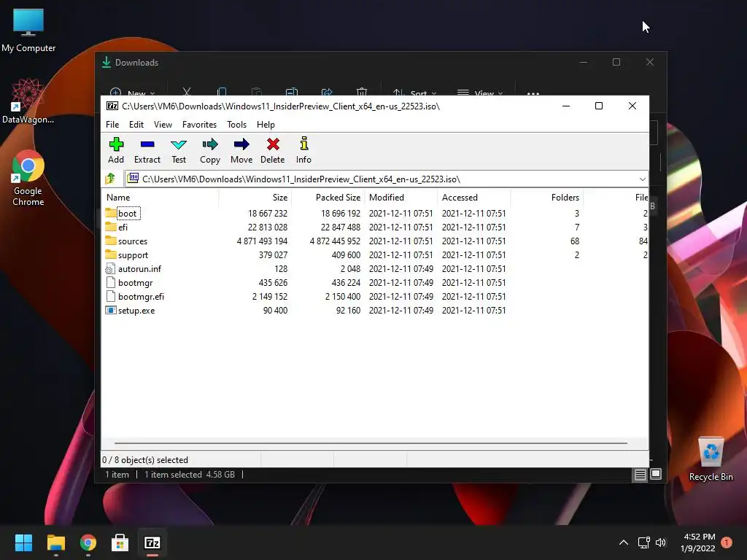Switch Downloads window to large thumbnails view
Screen dimensions: 747x560
pyautogui.click(x=656, y=474)
